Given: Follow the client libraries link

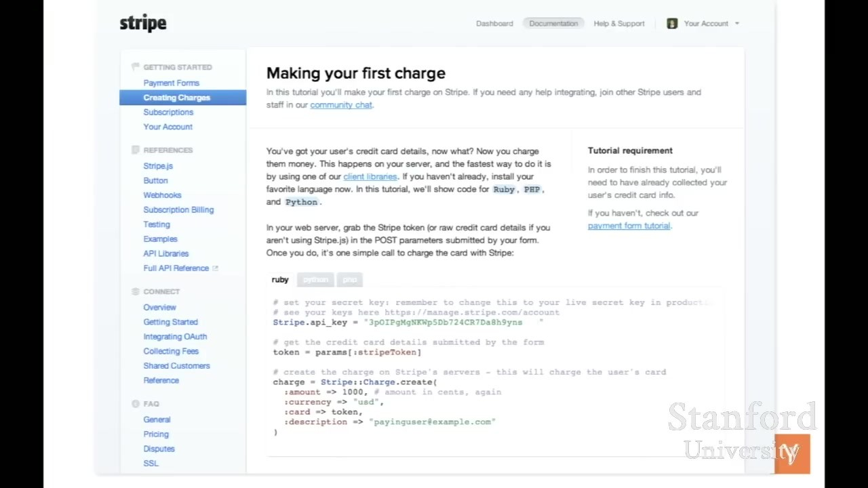Looking at the screenshot, I should (370, 177).
